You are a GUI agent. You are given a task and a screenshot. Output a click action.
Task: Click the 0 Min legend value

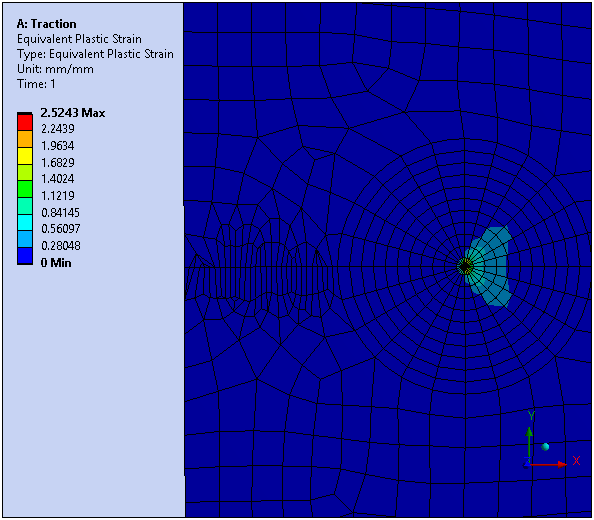click(x=56, y=262)
